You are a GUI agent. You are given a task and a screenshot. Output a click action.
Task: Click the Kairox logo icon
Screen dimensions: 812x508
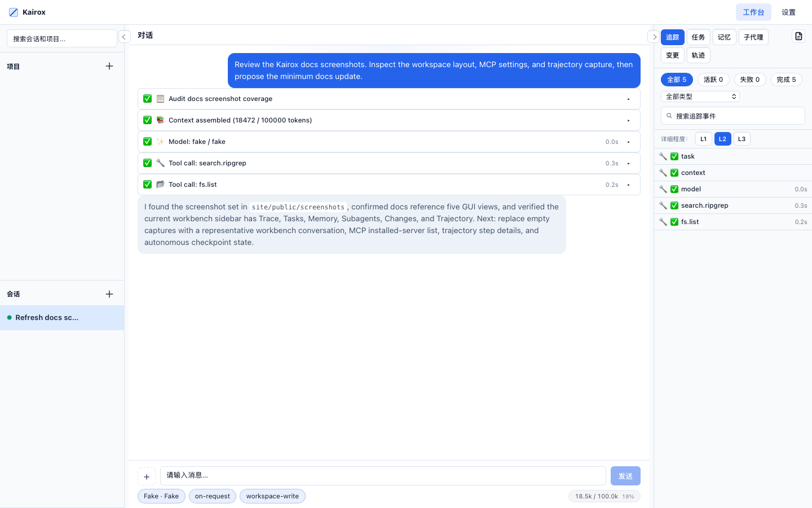(14, 12)
